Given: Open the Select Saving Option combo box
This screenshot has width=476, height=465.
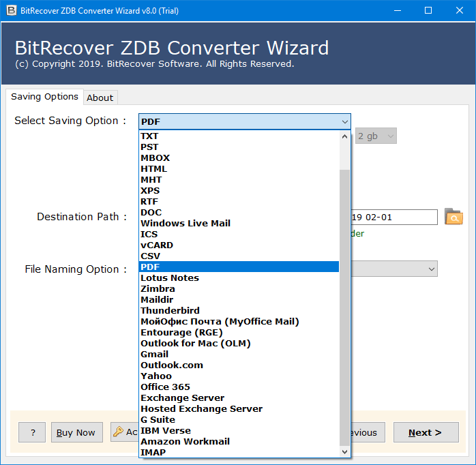Looking at the screenshot, I should coord(245,122).
